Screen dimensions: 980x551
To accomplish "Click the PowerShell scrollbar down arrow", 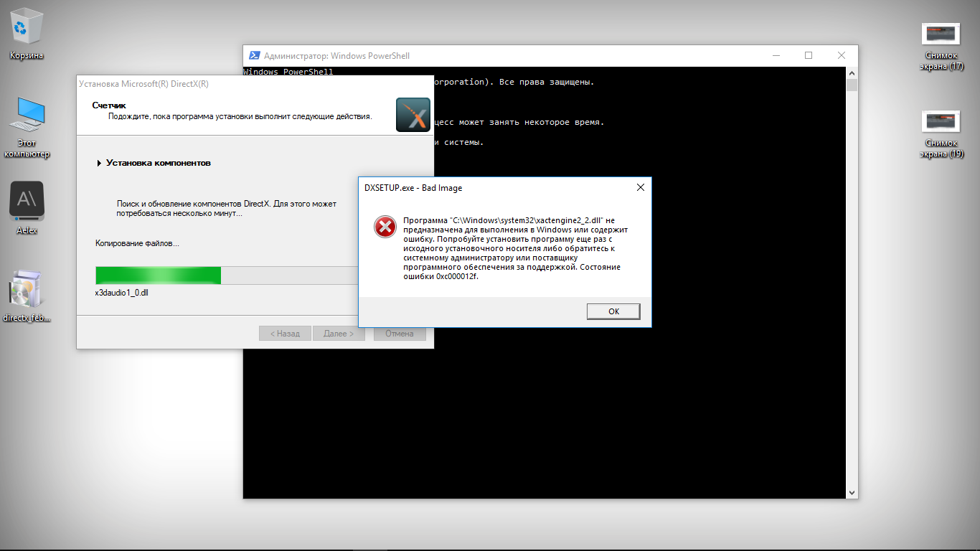I will click(x=852, y=493).
